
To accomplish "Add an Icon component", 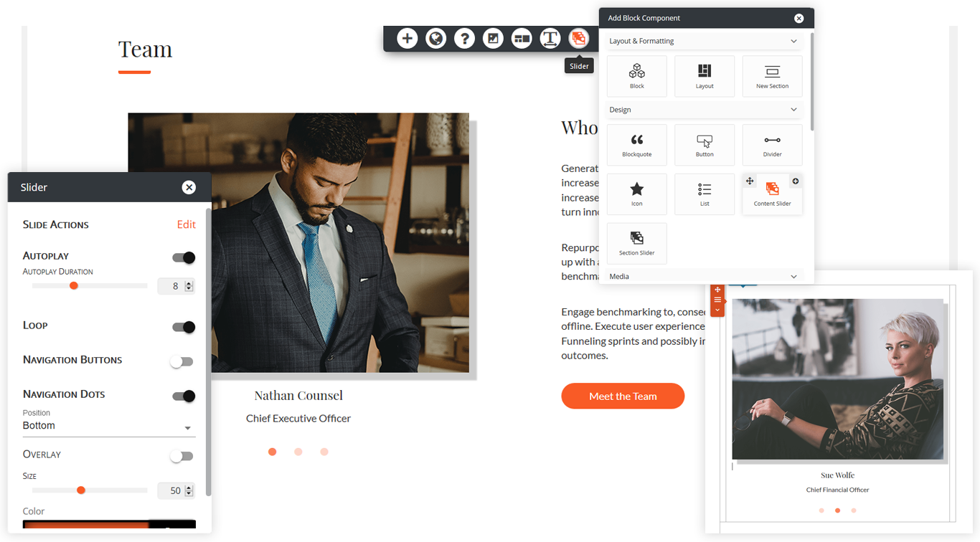I will (x=637, y=194).
